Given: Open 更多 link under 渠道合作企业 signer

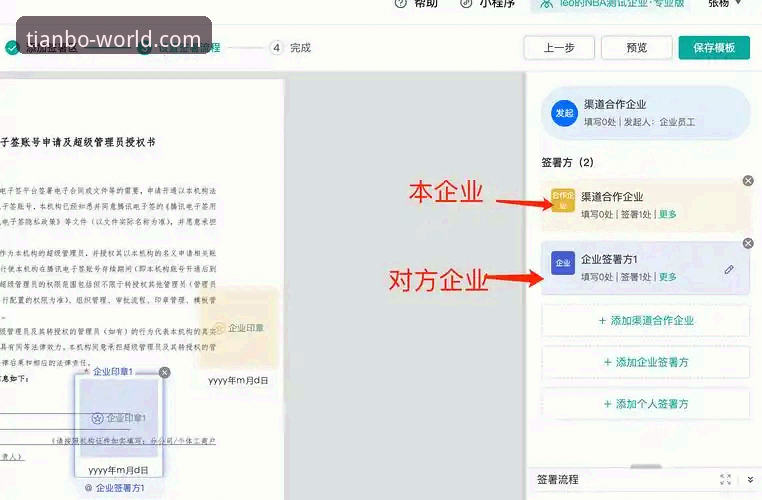Looking at the screenshot, I should [x=667, y=214].
